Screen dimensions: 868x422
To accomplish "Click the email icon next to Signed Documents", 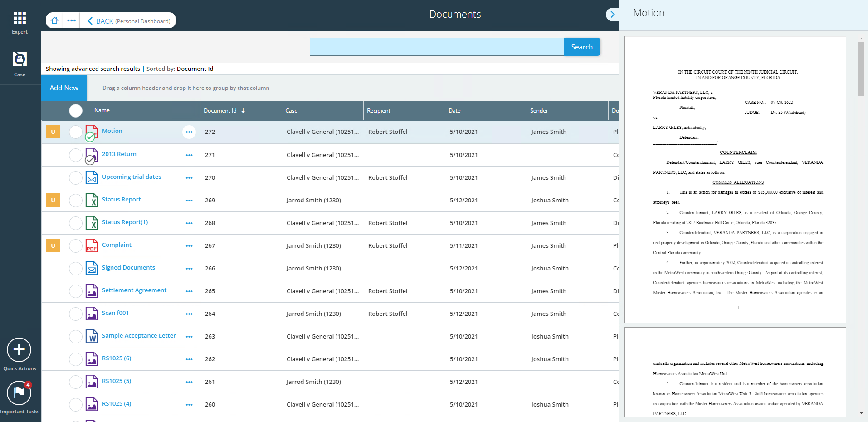I will point(92,268).
